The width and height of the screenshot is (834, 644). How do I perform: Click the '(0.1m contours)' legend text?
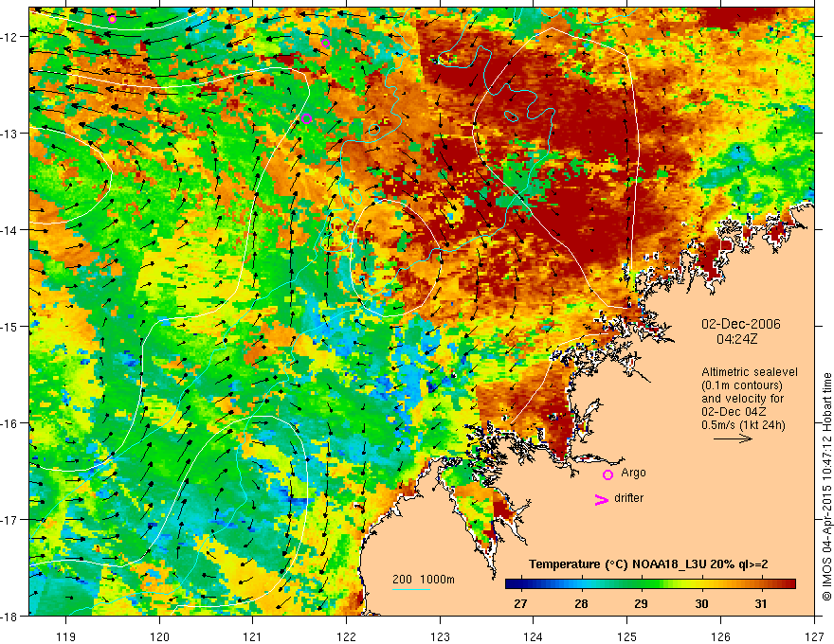(x=742, y=385)
